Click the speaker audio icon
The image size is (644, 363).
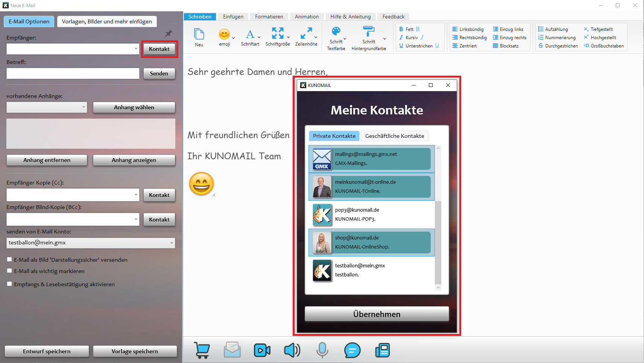tap(292, 350)
